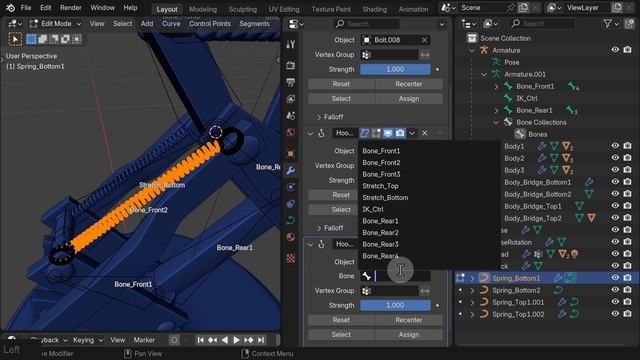Adjust the bottom Strength 1.000 slider
Screen dimensions: 640x360
[395, 306]
